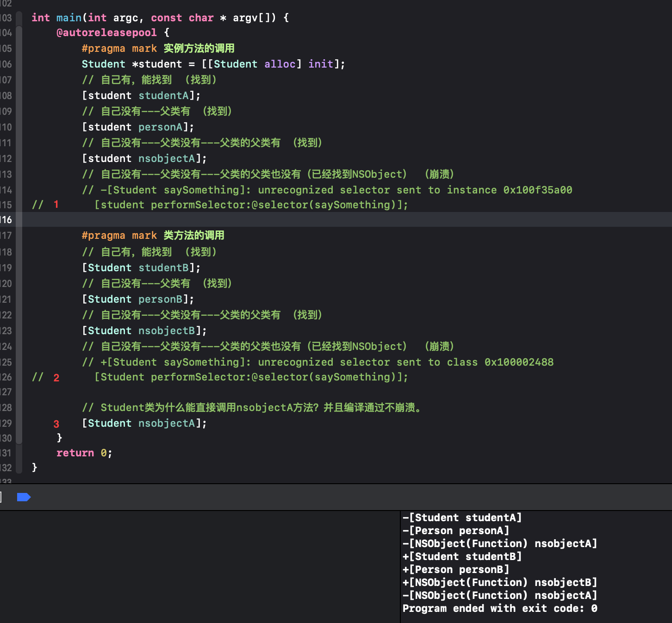
Task: Click the line 106 gutter number
Action: pos(6,64)
